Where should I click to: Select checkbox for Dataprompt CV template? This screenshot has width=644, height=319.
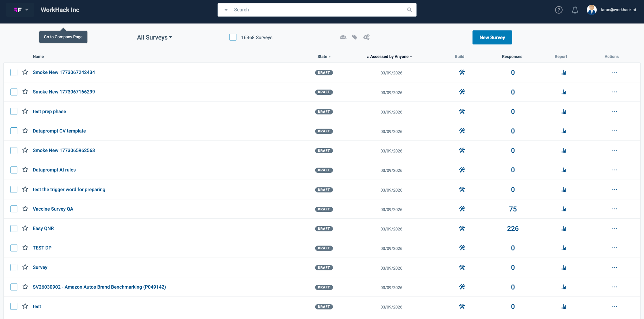coord(14,131)
